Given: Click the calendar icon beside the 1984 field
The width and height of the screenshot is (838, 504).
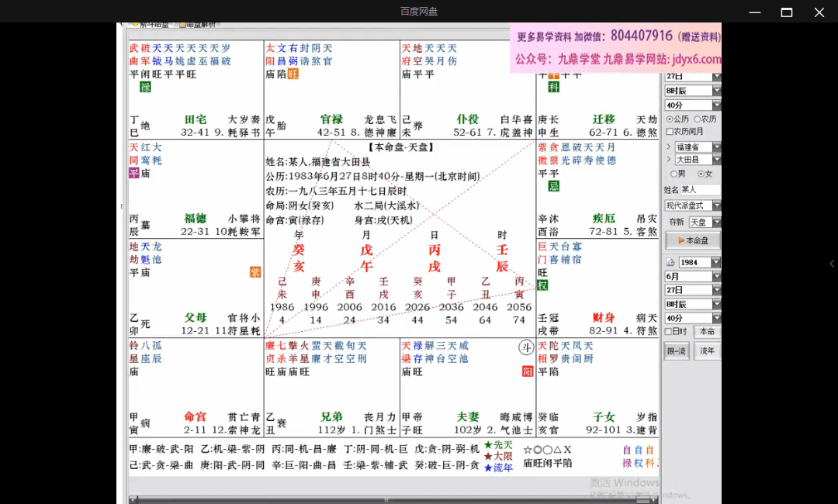Looking at the screenshot, I should 670,263.
